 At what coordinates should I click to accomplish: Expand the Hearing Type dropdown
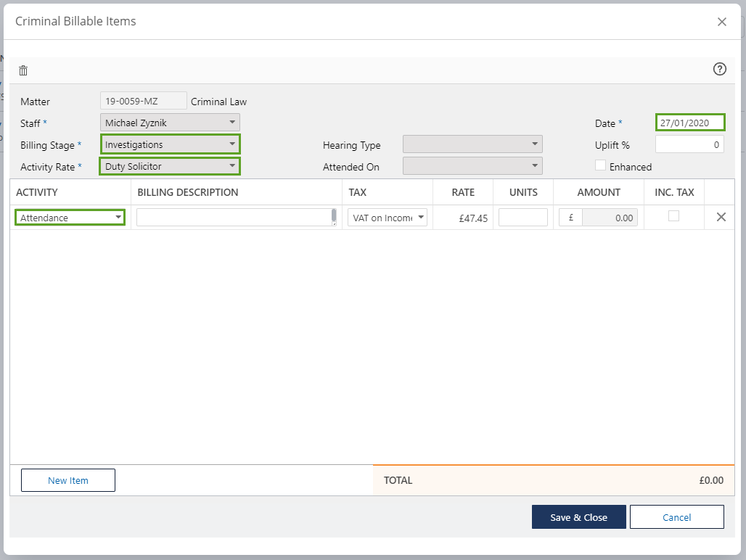click(x=472, y=144)
